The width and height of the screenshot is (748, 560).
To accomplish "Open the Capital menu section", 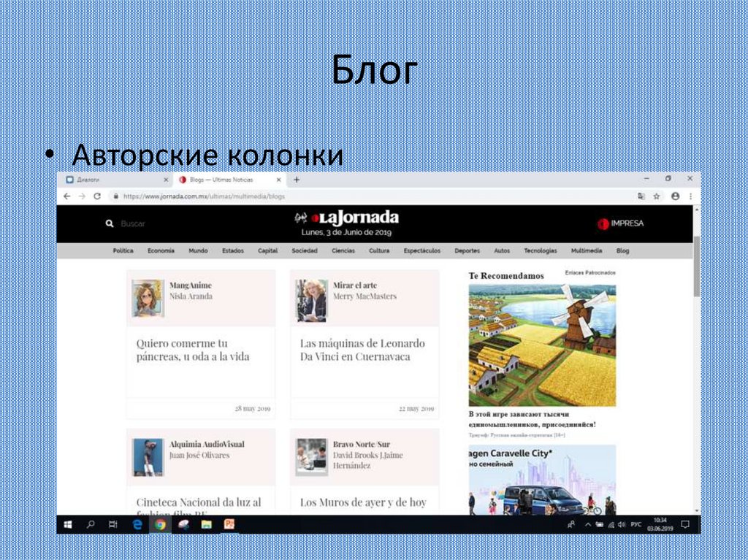I will pyautogui.click(x=267, y=250).
